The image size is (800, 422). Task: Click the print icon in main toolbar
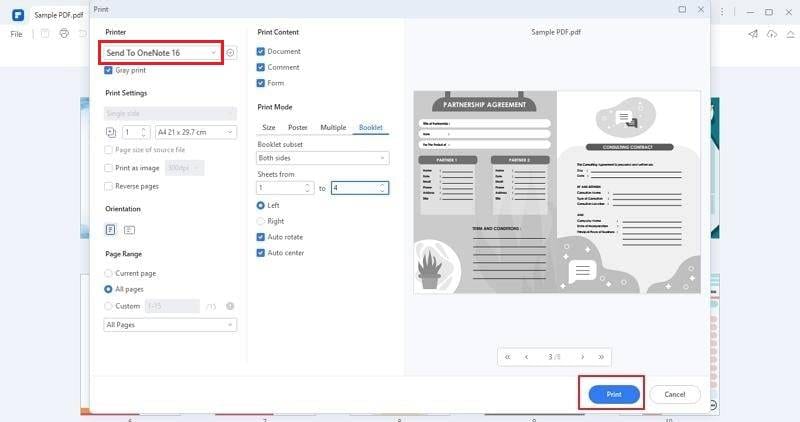64,34
